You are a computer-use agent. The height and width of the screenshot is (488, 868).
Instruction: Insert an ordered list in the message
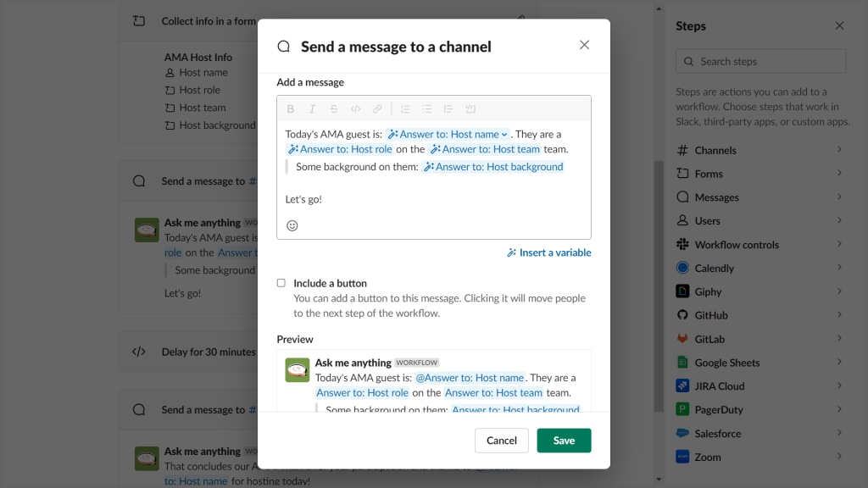click(405, 108)
